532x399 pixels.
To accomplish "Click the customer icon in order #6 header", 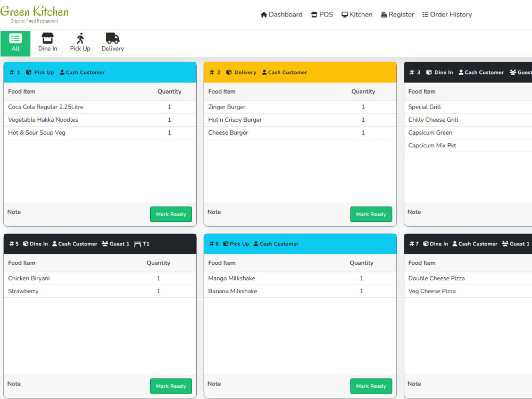I will (256, 244).
